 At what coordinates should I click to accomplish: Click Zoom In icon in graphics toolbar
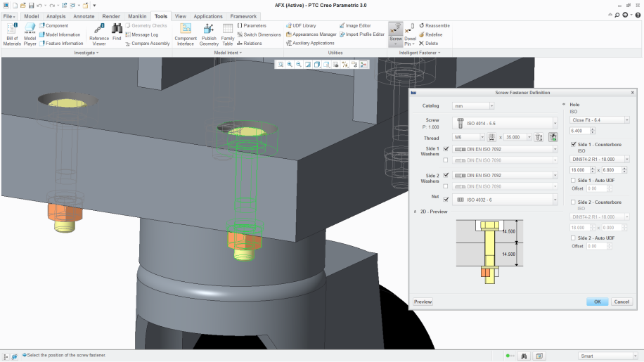coord(290,65)
